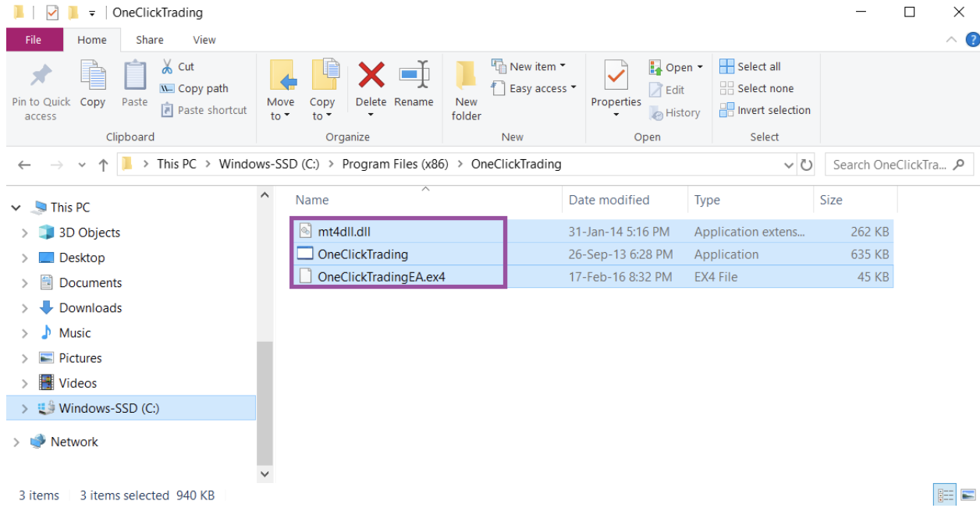Screen dimensions: 980x515
Task: Expand the Network tree node
Action: tap(16, 442)
